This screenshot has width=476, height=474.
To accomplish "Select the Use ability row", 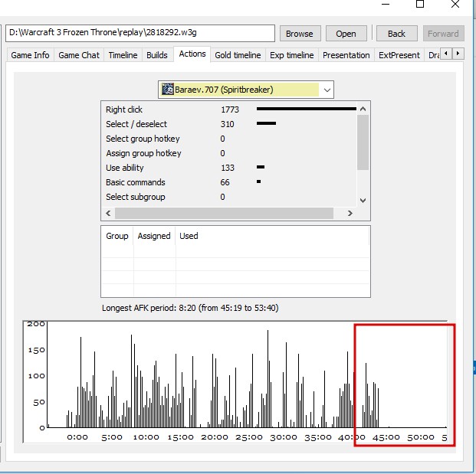I will (229, 168).
